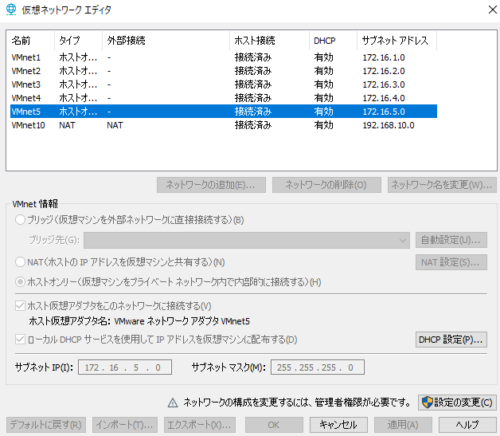Image resolution: width=500 pixels, height=436 pixels.
Task: Click デフォルトに戻す(R) button
Action: coord(46,425)
